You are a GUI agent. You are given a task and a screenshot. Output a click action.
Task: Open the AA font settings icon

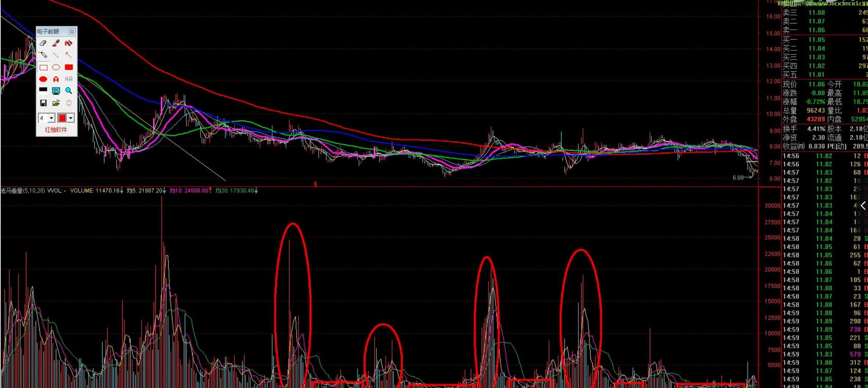(69, 79)
